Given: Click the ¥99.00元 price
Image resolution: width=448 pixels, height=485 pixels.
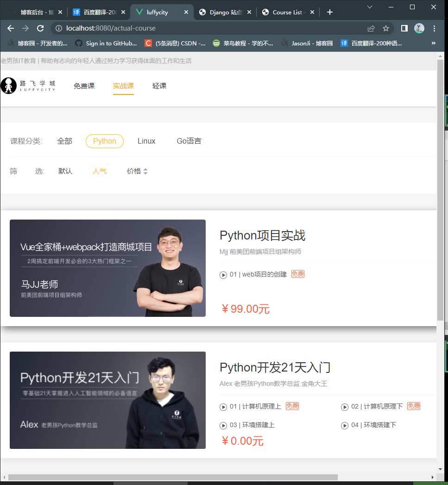Looking at the screenshot, I should [246, 309].
